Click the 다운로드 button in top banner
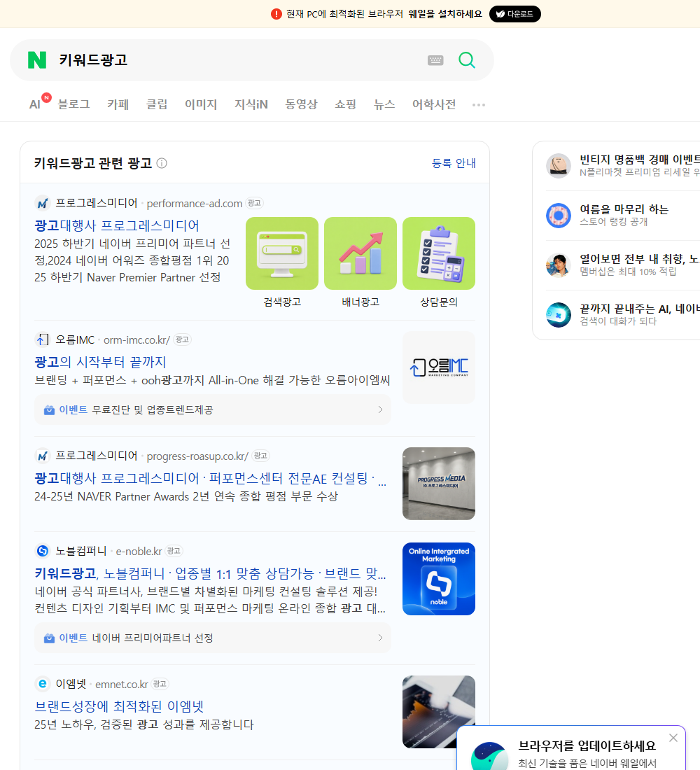 [514, 14]
